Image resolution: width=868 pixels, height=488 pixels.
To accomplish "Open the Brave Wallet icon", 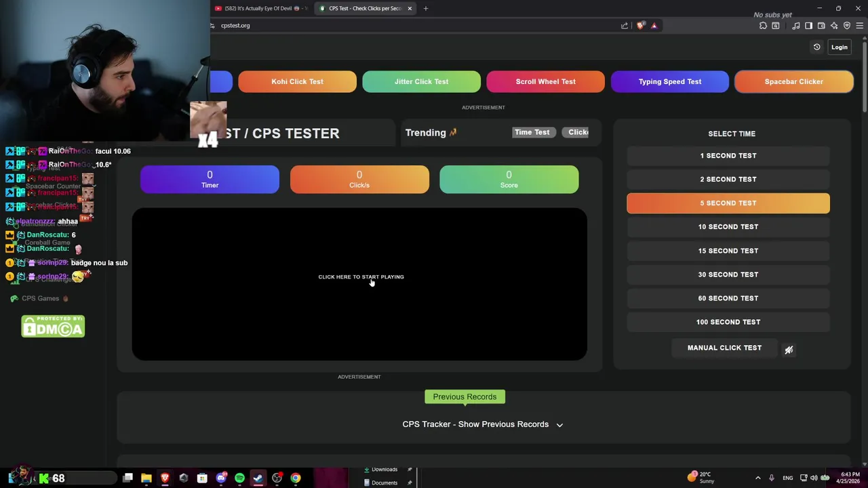I will pos(821,26).
